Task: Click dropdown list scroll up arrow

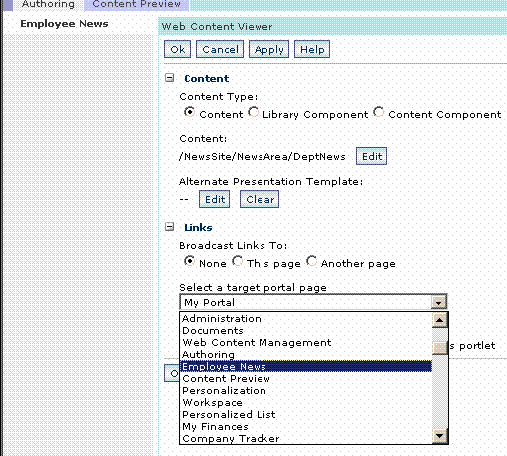Action: click(439, 320)
